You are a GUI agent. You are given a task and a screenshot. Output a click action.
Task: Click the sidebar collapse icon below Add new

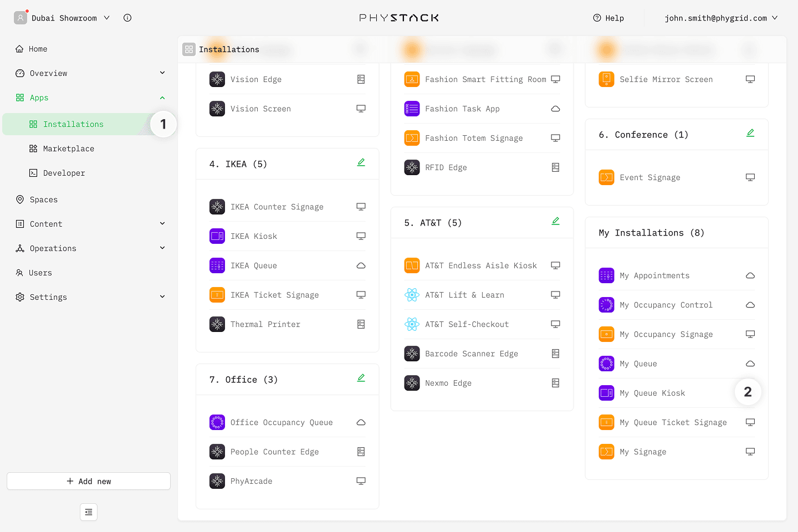point(89,512)
